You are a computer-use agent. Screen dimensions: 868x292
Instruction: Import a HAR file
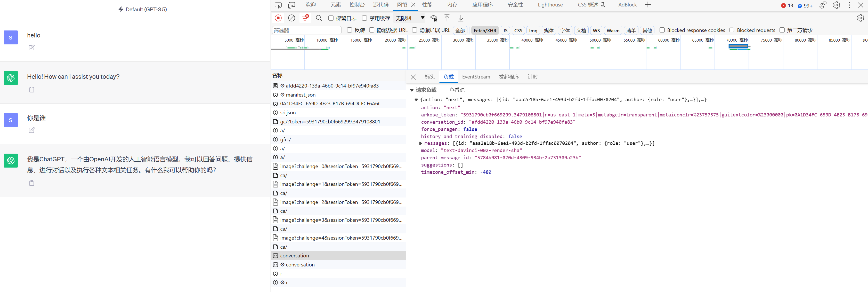[447, 18]
